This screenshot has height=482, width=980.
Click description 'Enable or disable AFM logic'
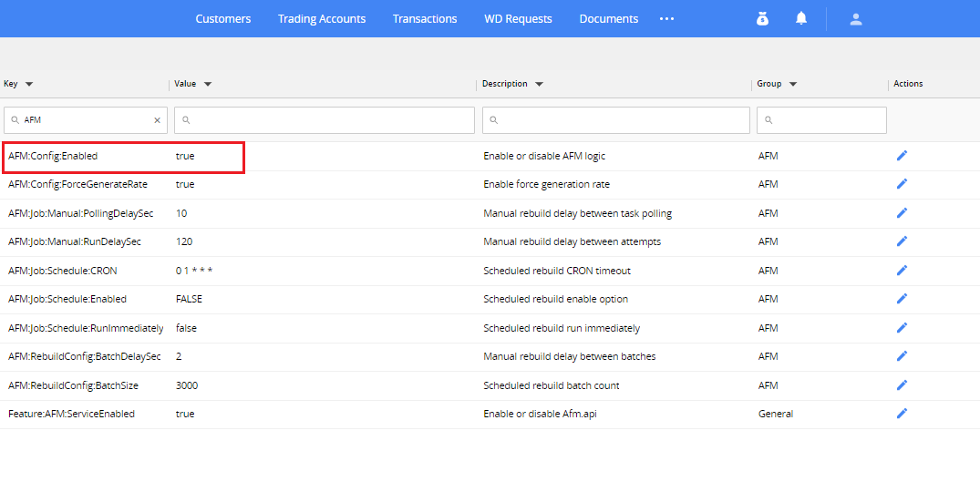[544, 156]
